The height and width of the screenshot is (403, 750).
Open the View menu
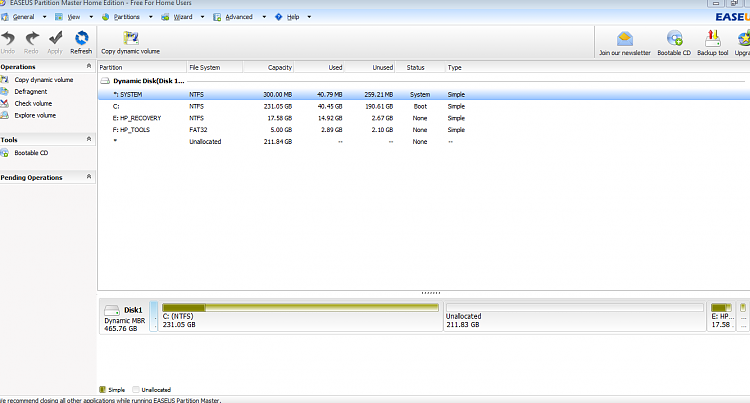click(x=74, y=17)
